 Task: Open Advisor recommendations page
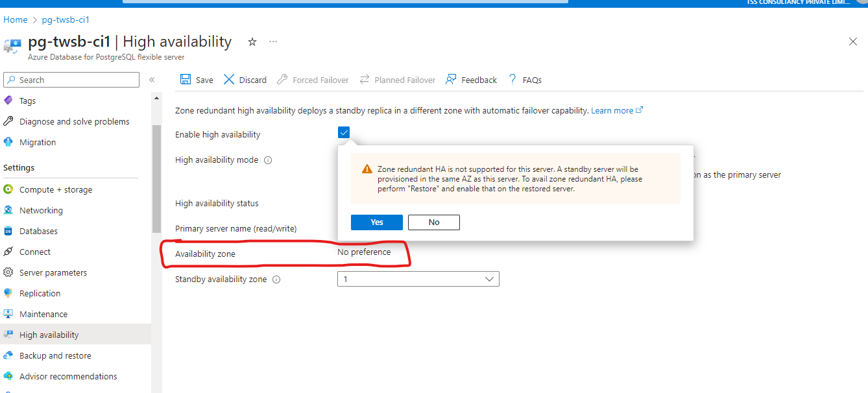(68, 376)
